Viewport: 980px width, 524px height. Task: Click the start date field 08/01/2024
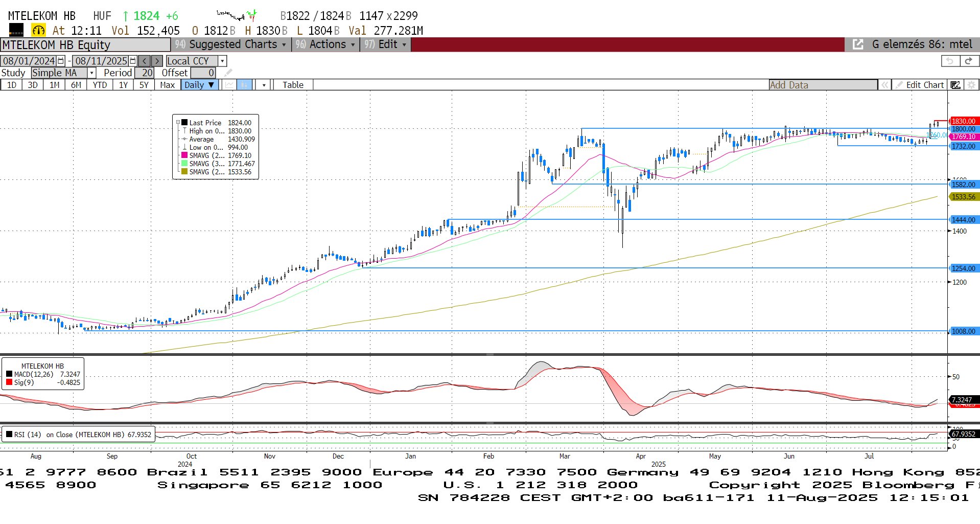coord(29,61)
